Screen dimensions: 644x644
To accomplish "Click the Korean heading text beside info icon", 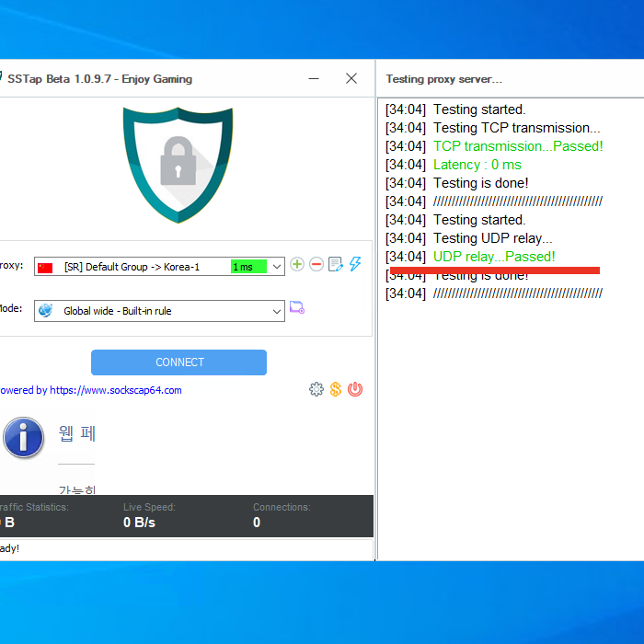I will pyautogui.click(x=76, y=433).
